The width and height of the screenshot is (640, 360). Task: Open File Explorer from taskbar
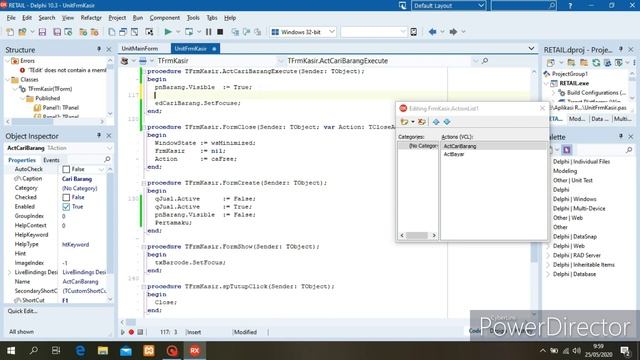103,351
